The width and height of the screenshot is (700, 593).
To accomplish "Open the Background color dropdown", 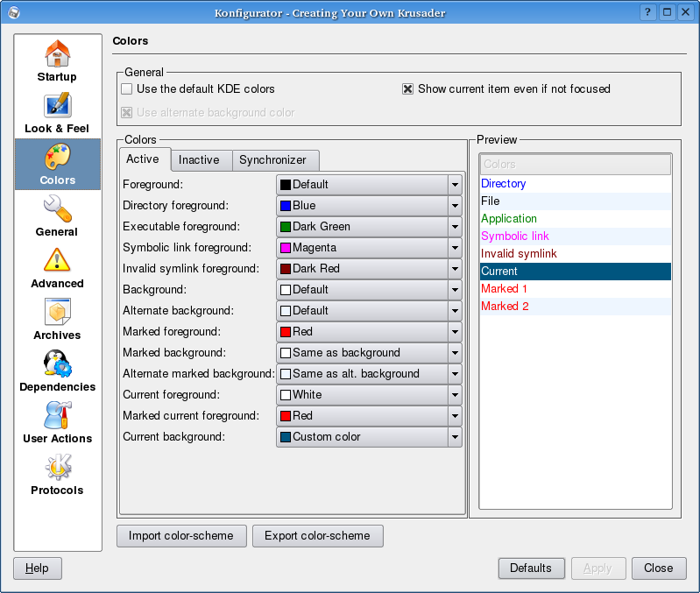I will coord(369,290).
